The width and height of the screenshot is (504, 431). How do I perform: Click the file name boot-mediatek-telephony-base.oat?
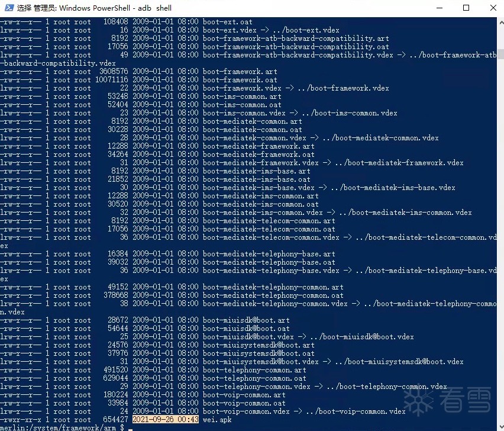(x=269, y=262)
